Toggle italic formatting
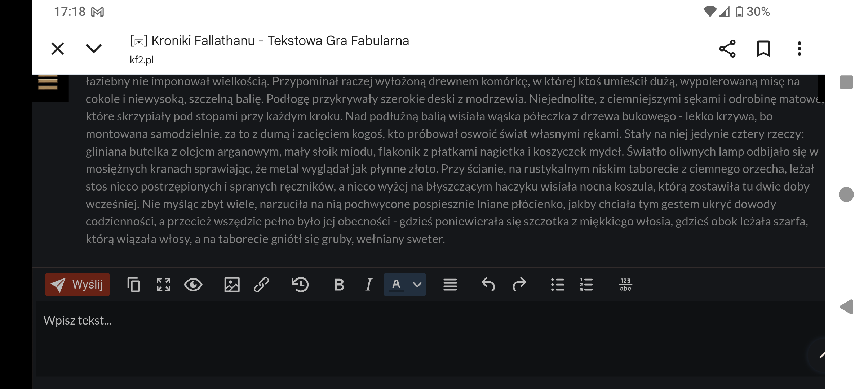The width and height of the screenshot is (868, 389). click(x=368, y=285)
